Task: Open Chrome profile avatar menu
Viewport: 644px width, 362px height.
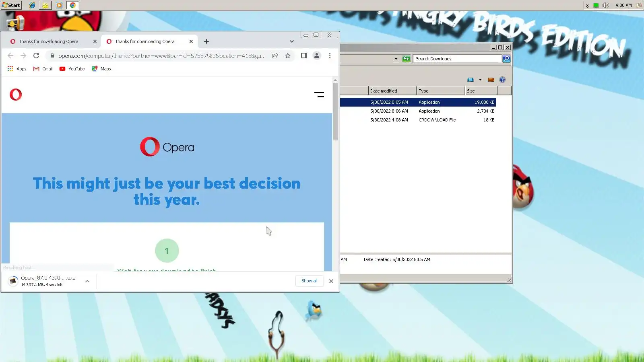Action: coord(317,56)
